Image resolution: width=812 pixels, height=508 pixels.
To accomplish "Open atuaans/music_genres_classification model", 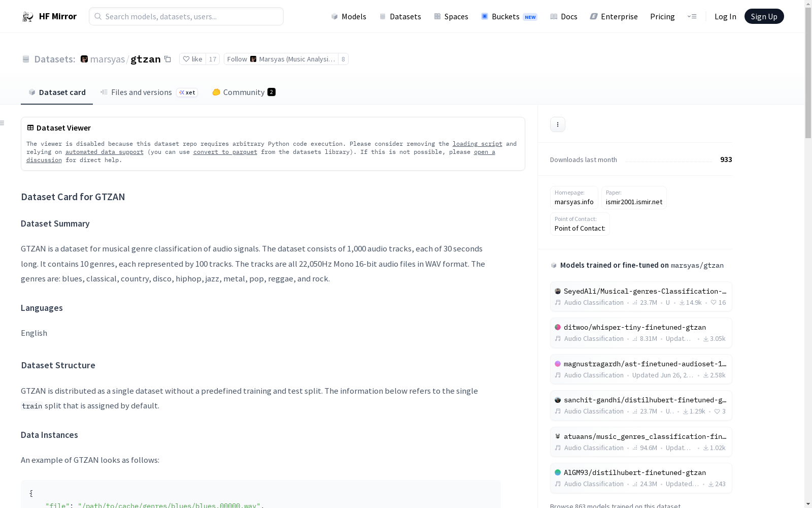I will [641, 442].
